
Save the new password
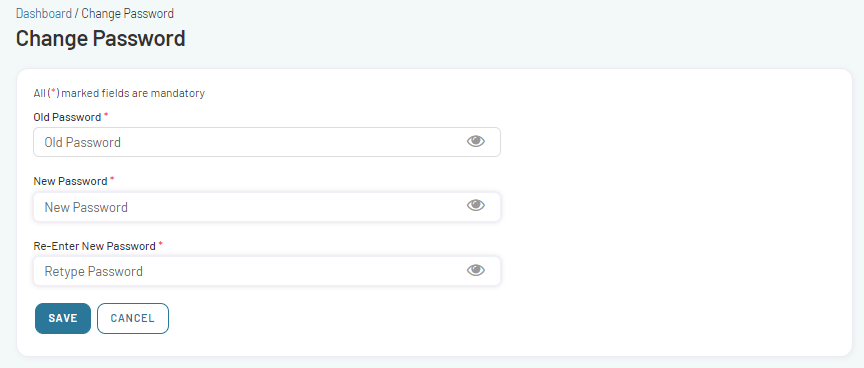tap(63, 318)
